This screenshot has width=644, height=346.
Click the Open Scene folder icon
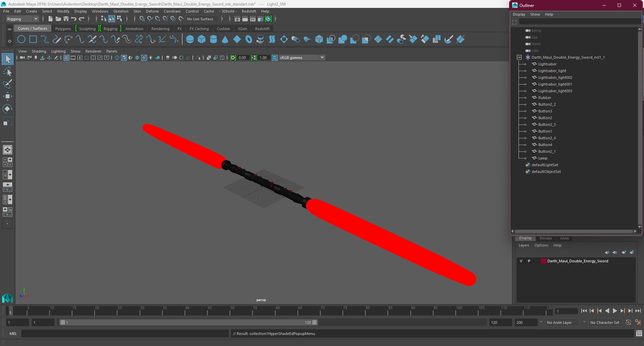58,19
